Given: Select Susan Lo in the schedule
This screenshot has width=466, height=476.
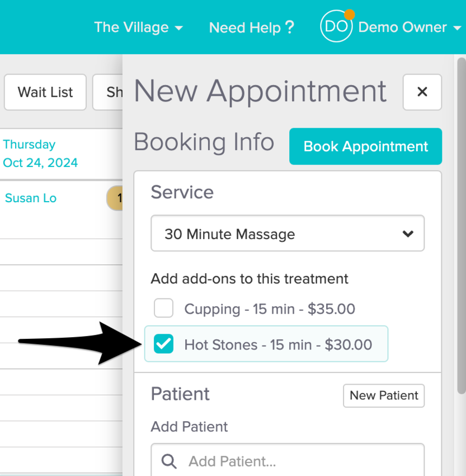Looking at the screenshot, I should click(x=31, y=198).
